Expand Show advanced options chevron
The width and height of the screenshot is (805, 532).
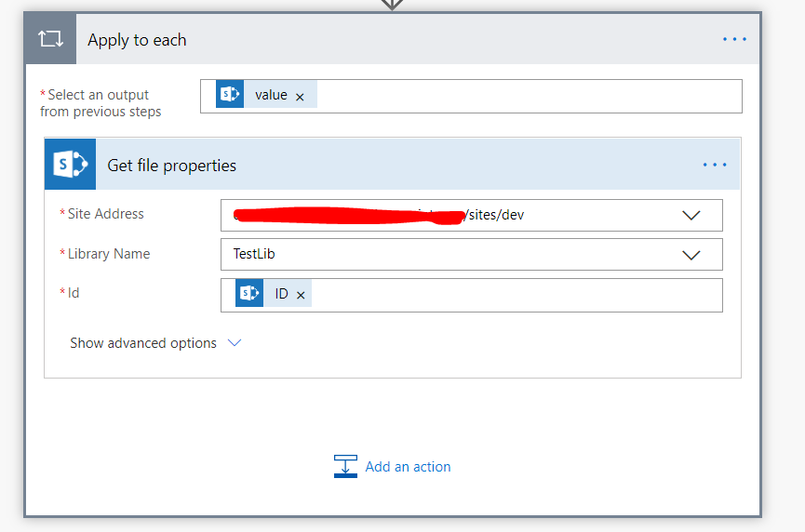pyautogui.click(x=235, y=342)
